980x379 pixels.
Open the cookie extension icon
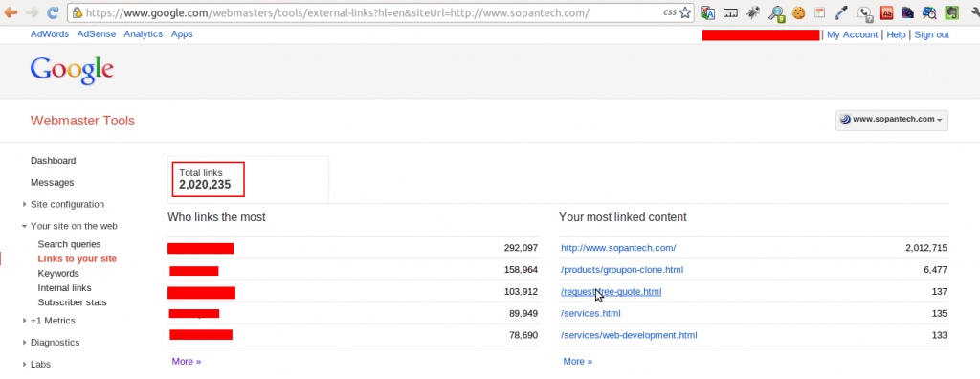tap(798, 12)
